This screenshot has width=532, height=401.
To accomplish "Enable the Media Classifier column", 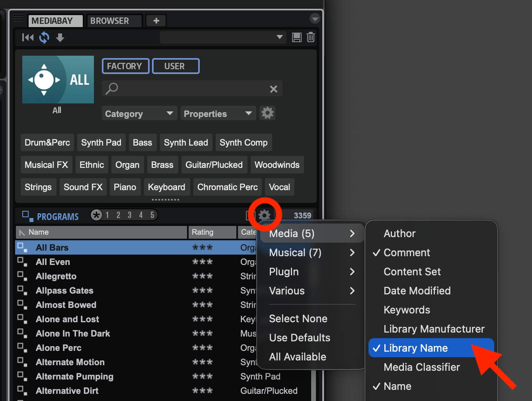I will pyautogui.click(x=431, y=367).
